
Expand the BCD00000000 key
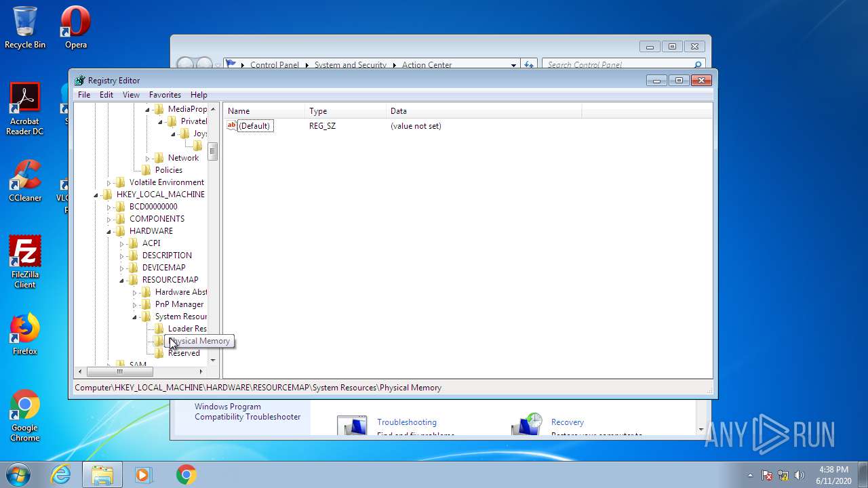[108, 207]
